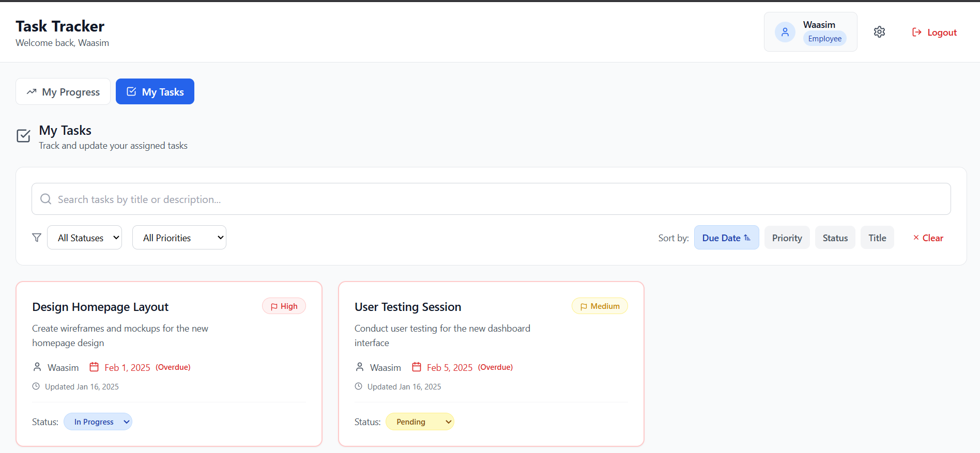
Task: Enable sorting by Priority
Action: click(787, 238)
